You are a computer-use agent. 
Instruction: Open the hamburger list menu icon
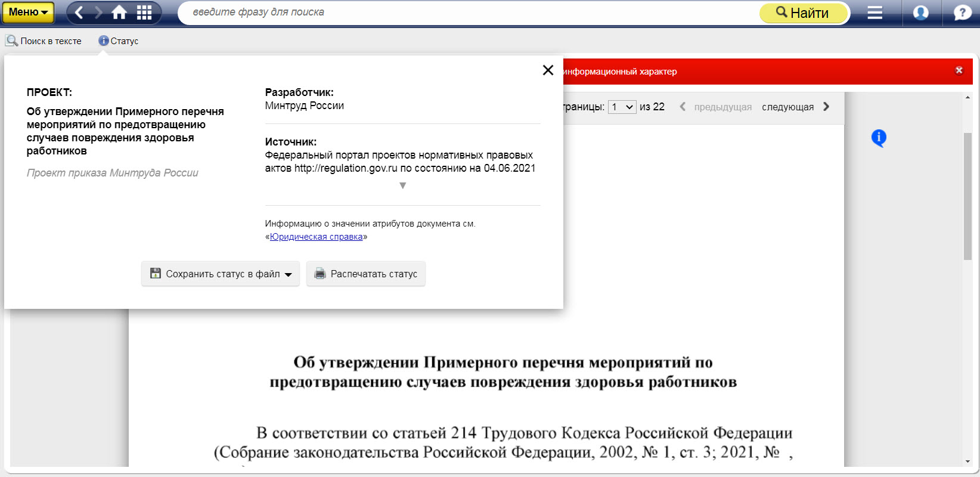[874, 13]
